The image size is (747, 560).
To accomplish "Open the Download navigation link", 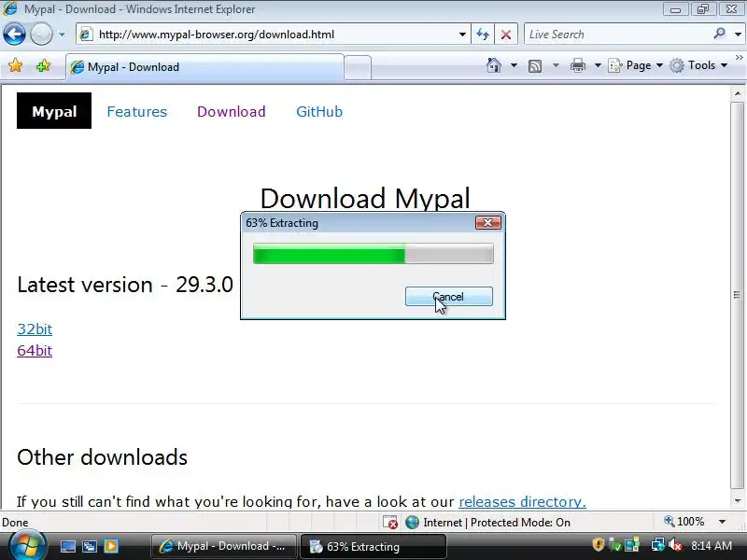I will [231, 111].
